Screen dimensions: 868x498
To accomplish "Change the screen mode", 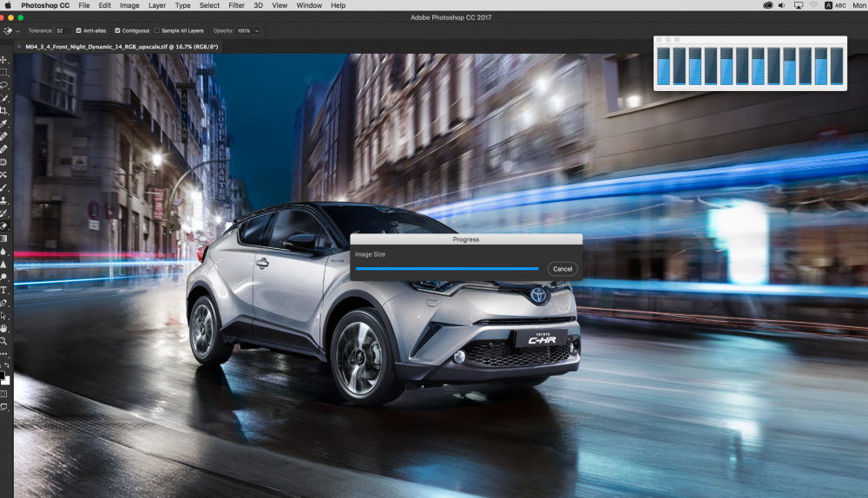I will pos(3,407).
